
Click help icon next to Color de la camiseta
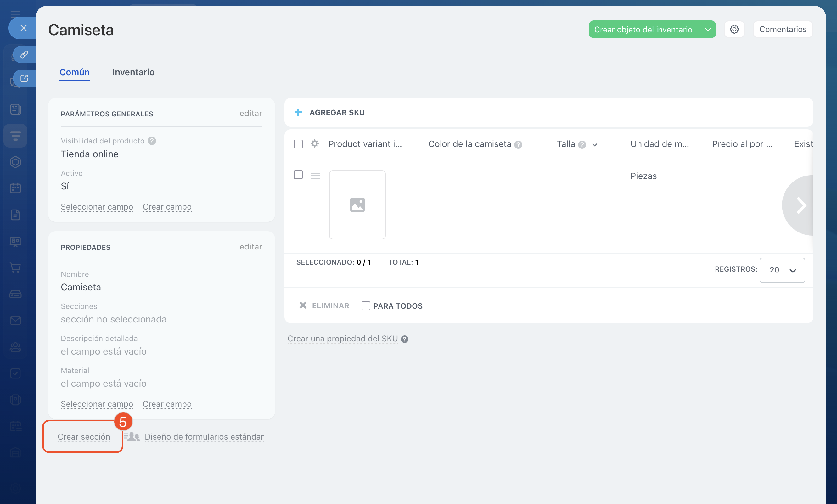tap(518, 145)
